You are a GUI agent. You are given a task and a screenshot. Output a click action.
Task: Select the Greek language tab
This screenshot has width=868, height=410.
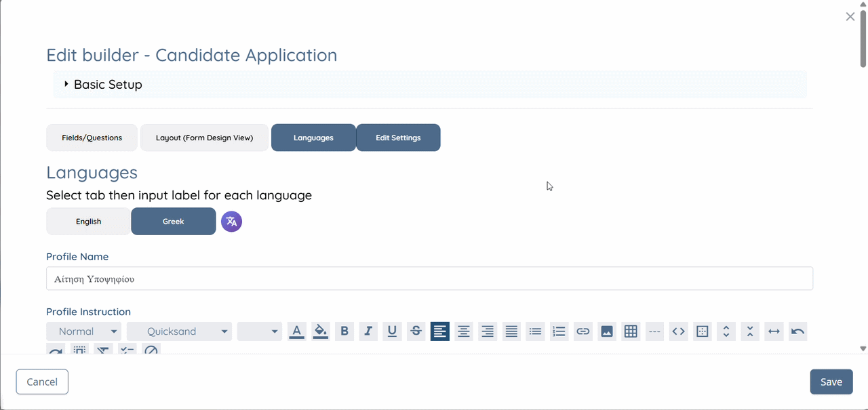tap(173, 222)
